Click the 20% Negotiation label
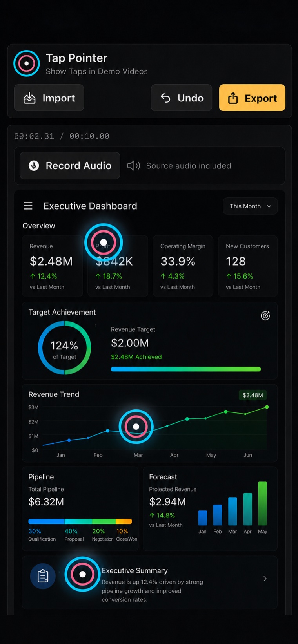This screenshot has width=298, height=644. [103, 535]
